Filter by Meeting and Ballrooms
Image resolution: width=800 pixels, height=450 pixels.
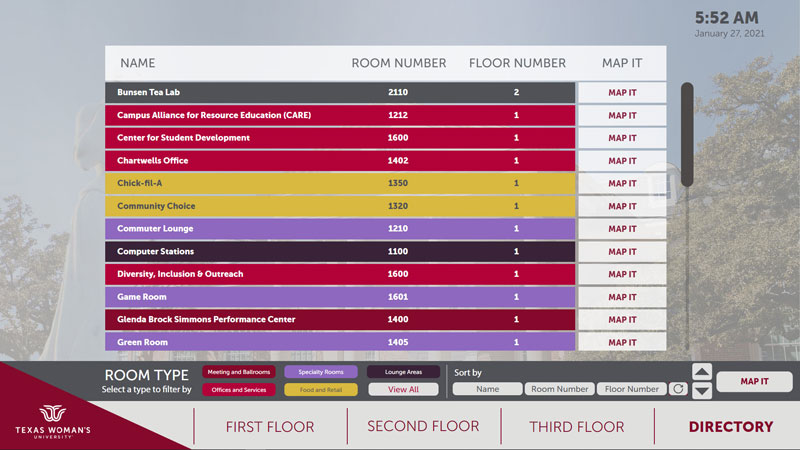tap(239, 372)
